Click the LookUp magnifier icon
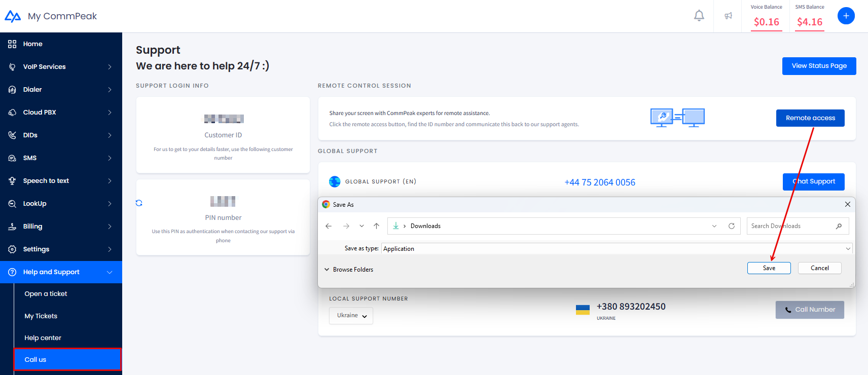Screen dimensions: 868x375 [x=12, y=204]
